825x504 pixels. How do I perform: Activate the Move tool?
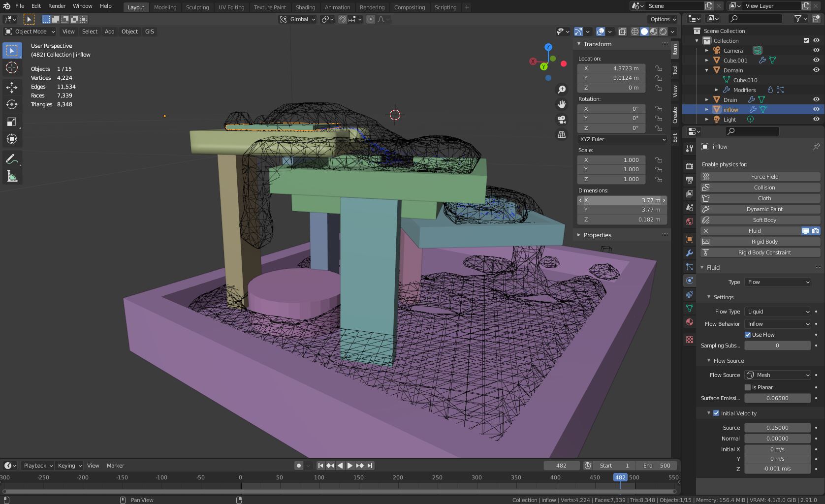[12, 88]
